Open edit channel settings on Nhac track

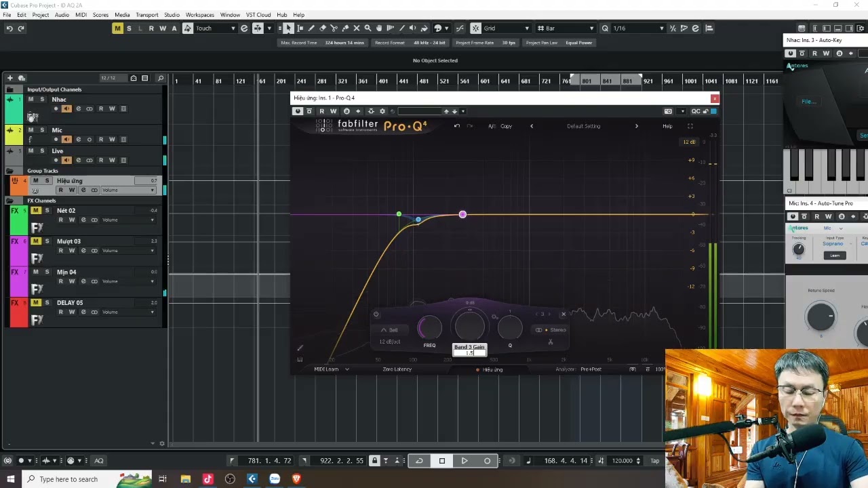click(78, 109)
